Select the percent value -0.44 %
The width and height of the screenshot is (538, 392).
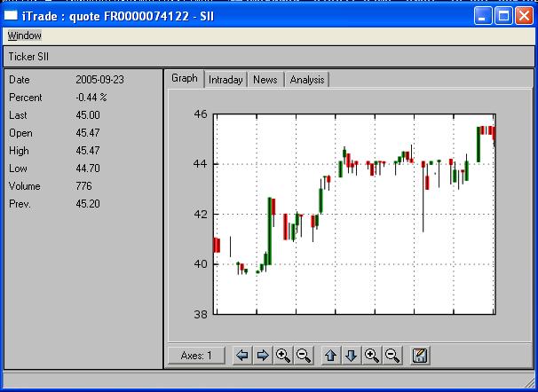pyautogui.click(x=91, y=98)
